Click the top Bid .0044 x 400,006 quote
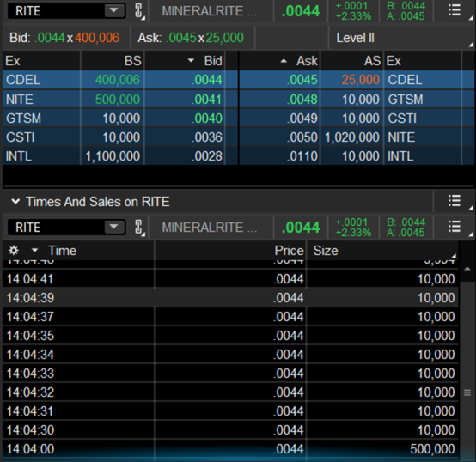The image size is (476, 462). coord(64,38)
